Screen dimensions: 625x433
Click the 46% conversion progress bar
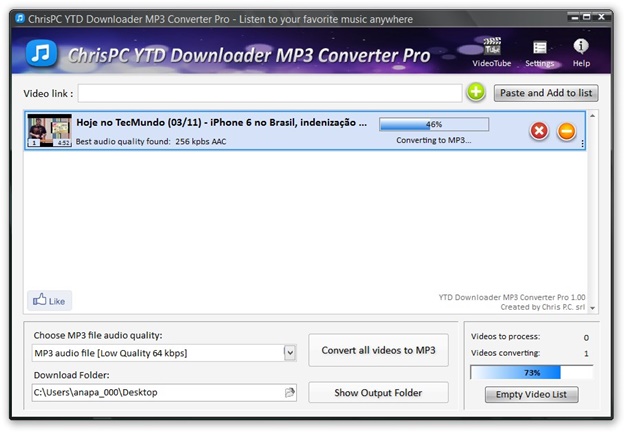click(x=434, y=124)
